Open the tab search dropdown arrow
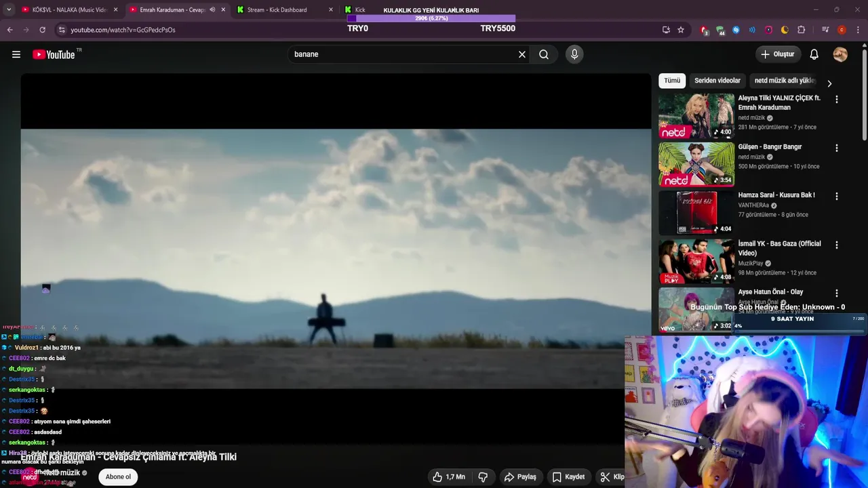868x488 pixels. (x=9, y=9)
